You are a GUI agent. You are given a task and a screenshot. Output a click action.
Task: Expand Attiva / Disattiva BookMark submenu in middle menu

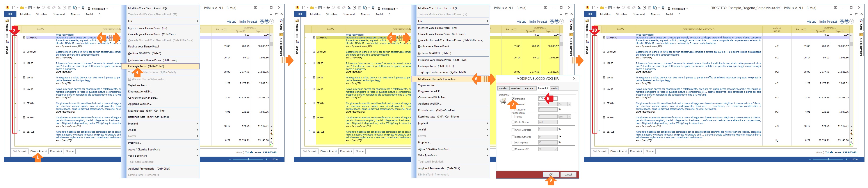tap(453, 149)
